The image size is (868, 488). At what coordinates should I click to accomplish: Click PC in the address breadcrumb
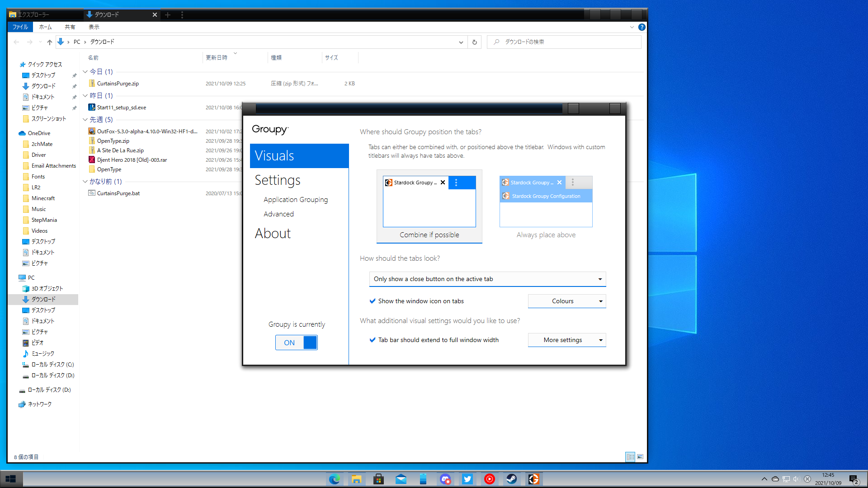click(77, 42)
